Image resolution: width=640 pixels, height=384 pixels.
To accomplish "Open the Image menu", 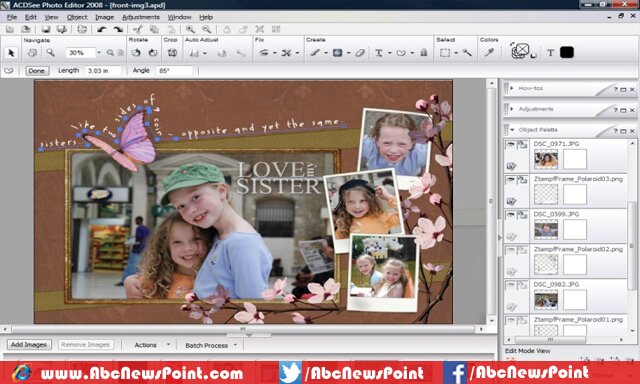I will coord(104,17).
